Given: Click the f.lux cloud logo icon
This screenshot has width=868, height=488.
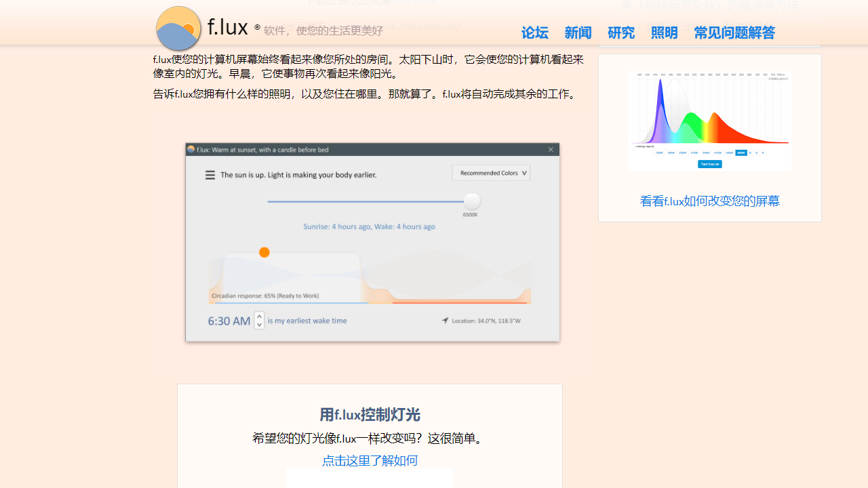Looking at the screenshot, I should pyautogui.click(x=178, y=28).
